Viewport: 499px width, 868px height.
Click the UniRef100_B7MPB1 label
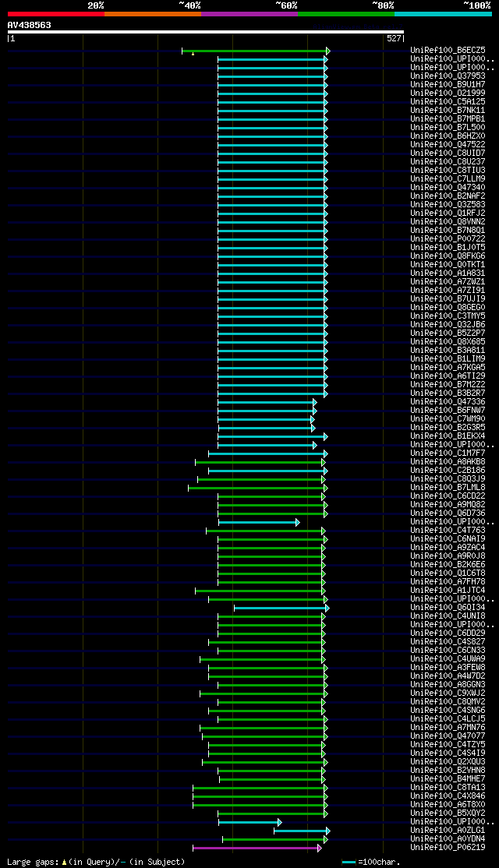(x=448, y=119)
